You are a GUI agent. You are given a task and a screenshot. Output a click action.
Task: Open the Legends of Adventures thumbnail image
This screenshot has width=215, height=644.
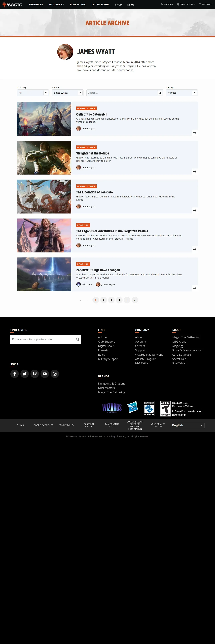coord(44,236)
